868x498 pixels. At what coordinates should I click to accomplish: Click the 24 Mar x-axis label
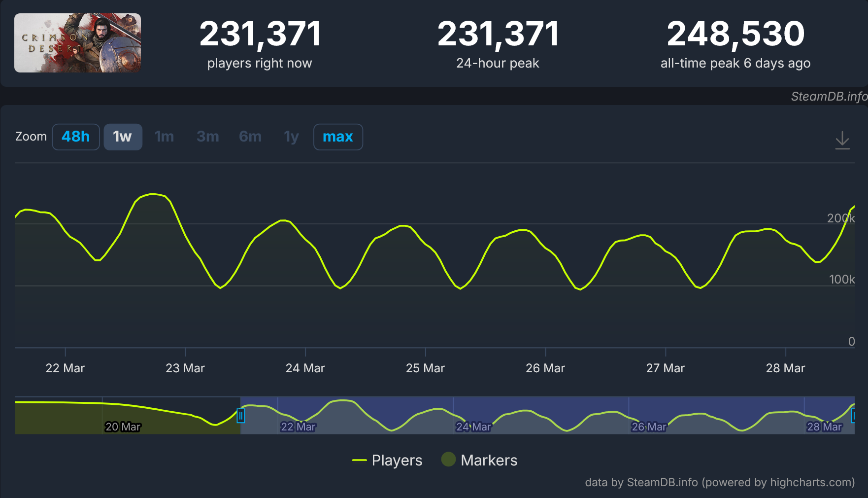[305, 368]
